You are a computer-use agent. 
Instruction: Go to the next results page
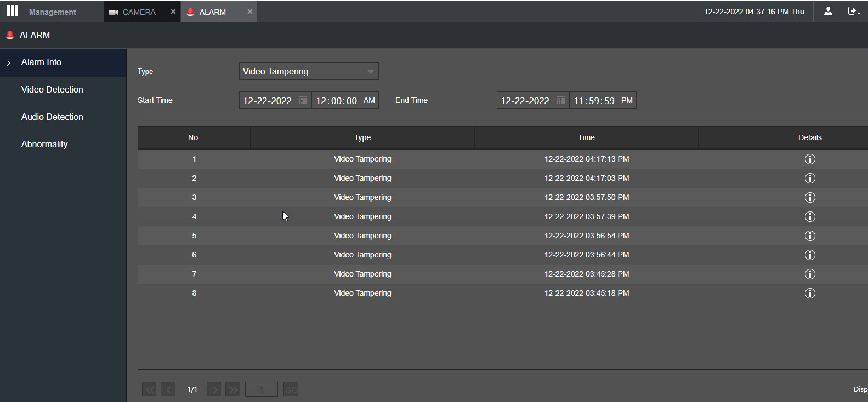pyautogui.click(x=214, y=389)
